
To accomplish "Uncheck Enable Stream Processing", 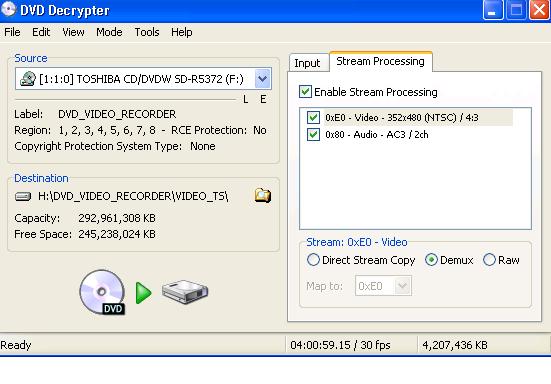I will pos(305,92).
